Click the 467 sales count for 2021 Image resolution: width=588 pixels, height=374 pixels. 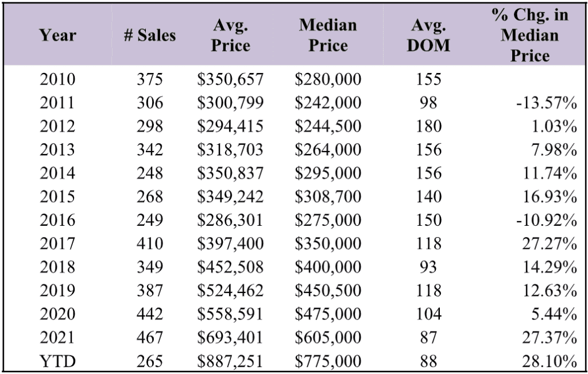tap(150, 338)
